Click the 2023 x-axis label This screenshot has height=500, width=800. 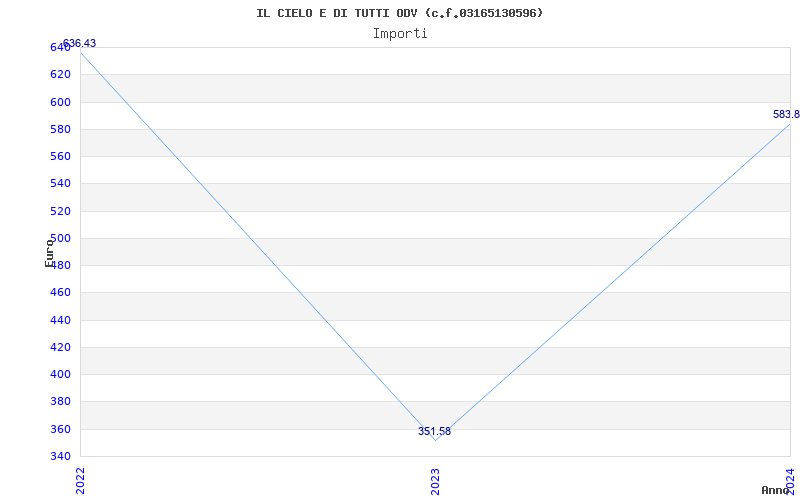pos(435,481)
